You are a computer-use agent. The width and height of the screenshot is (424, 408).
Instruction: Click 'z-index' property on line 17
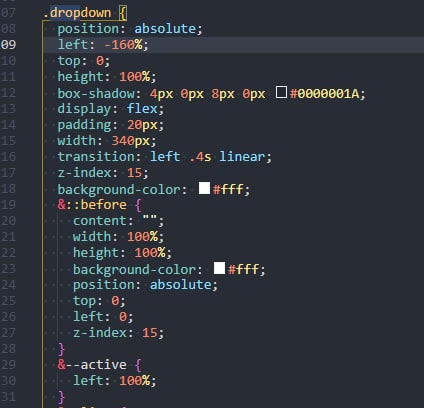click(84, 173)
